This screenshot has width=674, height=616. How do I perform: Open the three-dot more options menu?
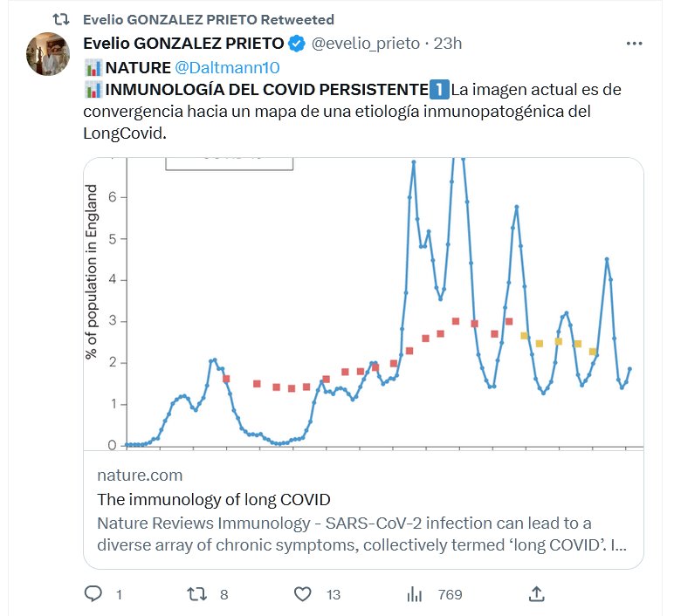pyautogui.click(x=636, y=43)
